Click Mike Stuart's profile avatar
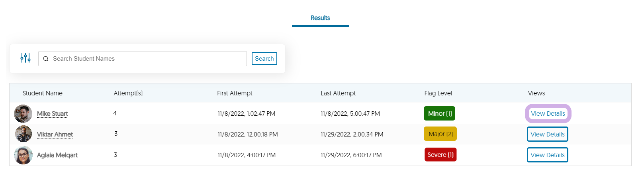The image size is (644, 174). point(23,114)
